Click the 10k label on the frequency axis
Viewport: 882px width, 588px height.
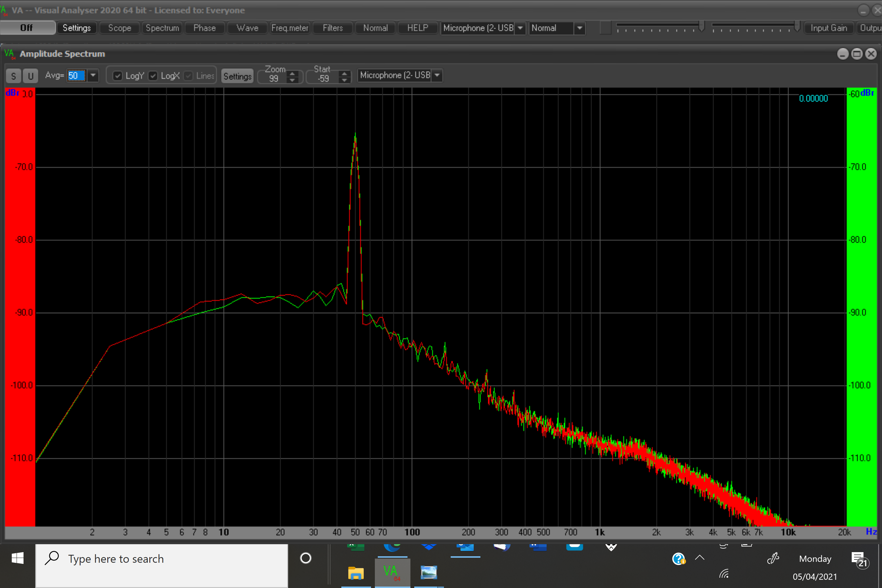788,532
